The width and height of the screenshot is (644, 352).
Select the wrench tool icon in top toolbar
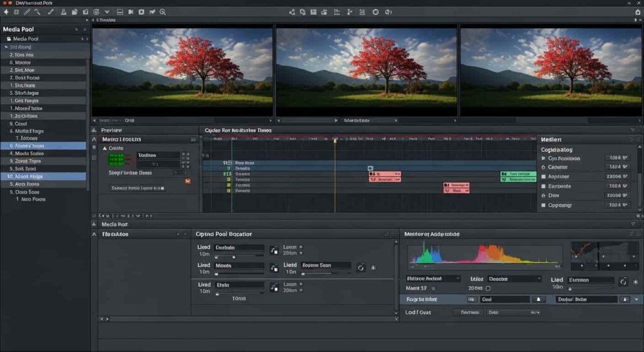point(37,12)
